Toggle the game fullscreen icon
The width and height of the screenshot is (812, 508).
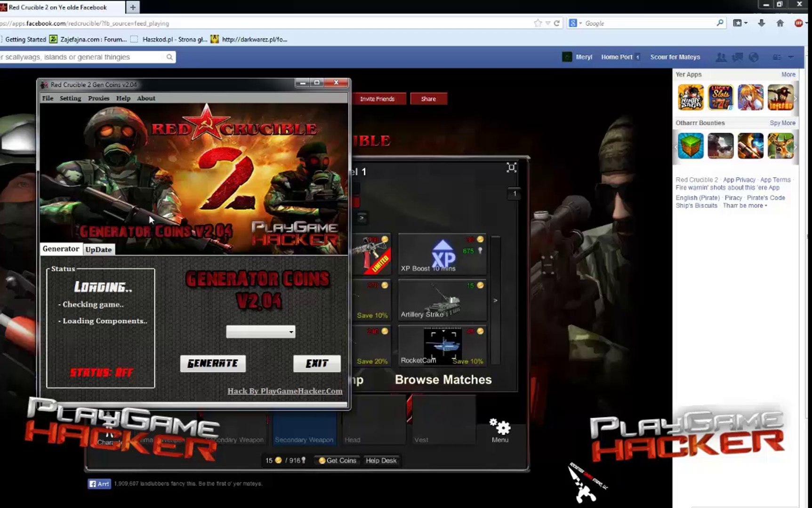pyautogui.click(x=511, y=167)
